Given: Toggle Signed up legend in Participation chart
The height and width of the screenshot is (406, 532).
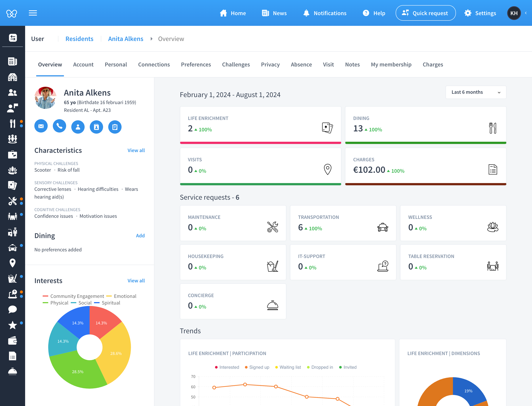Looking at the screenshot, I should point(257,367).
